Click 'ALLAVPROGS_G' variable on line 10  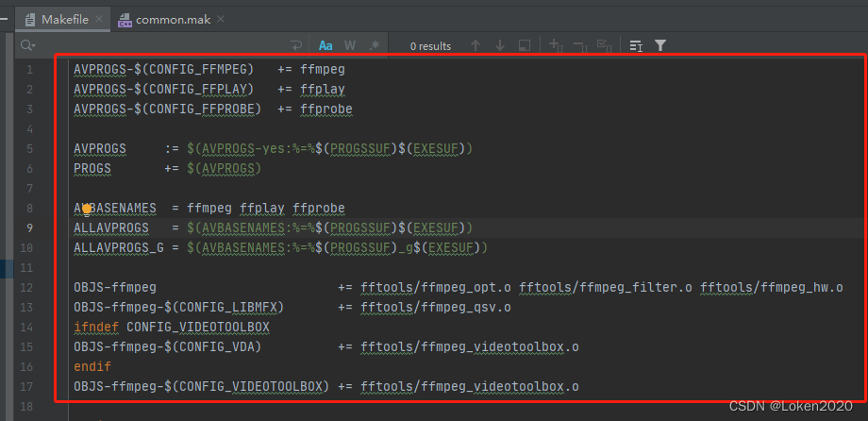tap(119, 247)
